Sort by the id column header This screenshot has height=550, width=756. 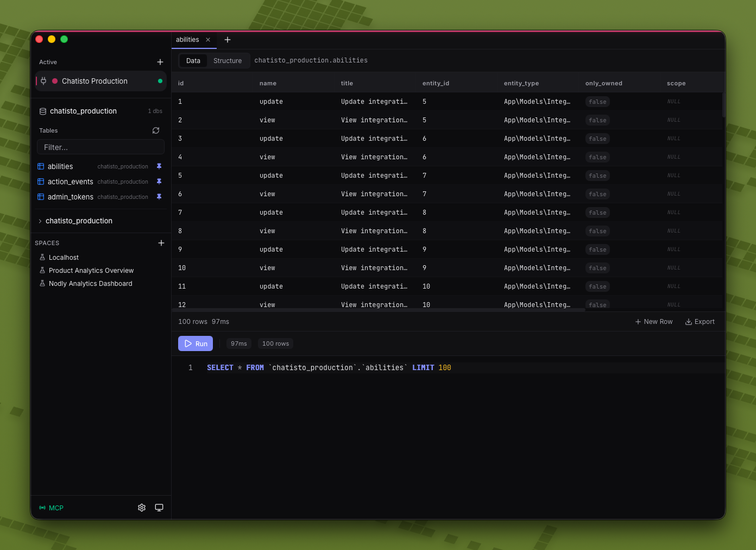[x=181, y=83]
